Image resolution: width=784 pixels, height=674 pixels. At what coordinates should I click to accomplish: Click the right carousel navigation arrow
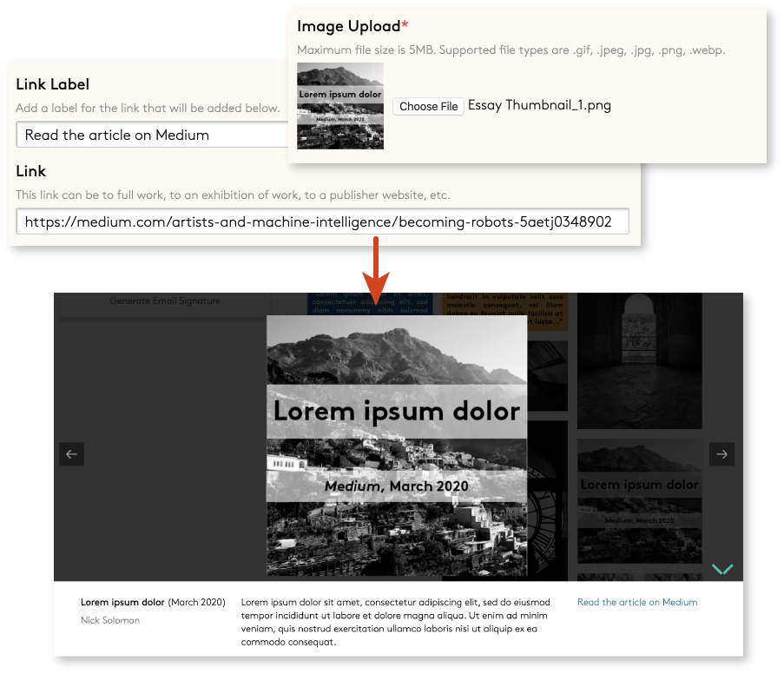coord(721,453)
